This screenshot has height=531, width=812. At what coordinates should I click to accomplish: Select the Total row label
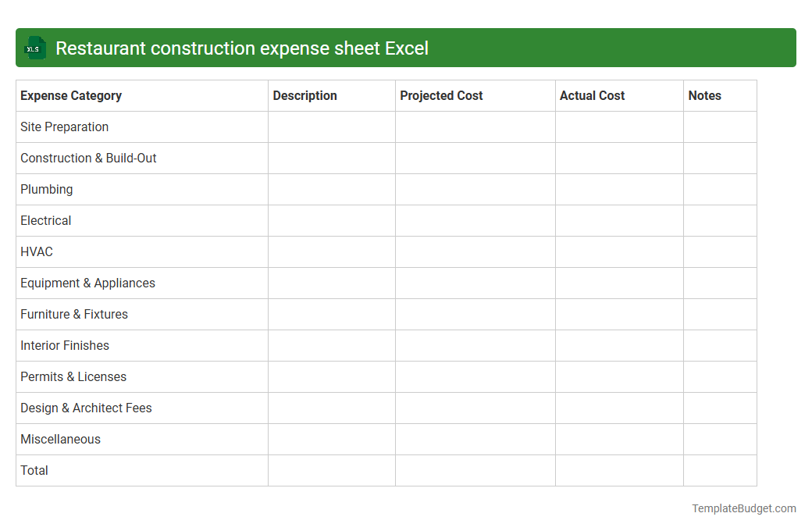(34, 470)
